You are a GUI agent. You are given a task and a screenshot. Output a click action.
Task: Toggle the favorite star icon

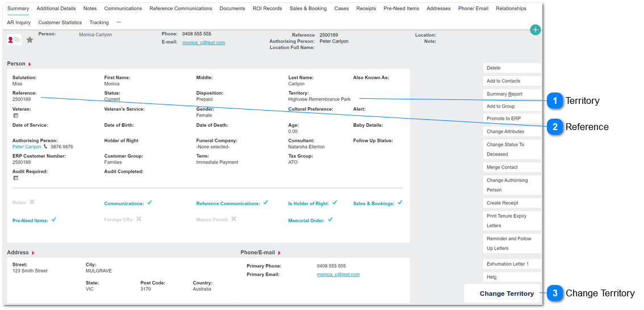30,40
